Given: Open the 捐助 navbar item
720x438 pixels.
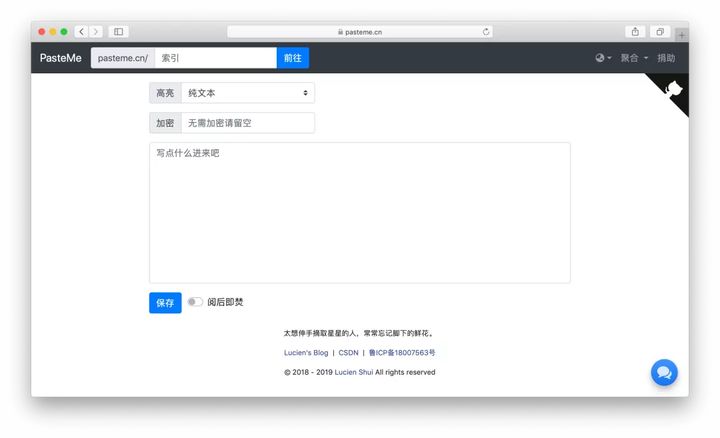Looking at the screenshot, I should coord(666,58).
